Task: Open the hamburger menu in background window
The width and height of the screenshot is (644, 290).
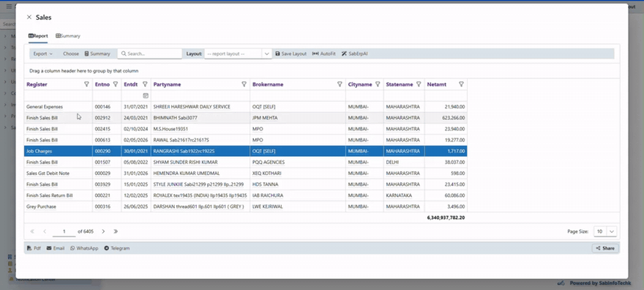Action: click(9, 6)
